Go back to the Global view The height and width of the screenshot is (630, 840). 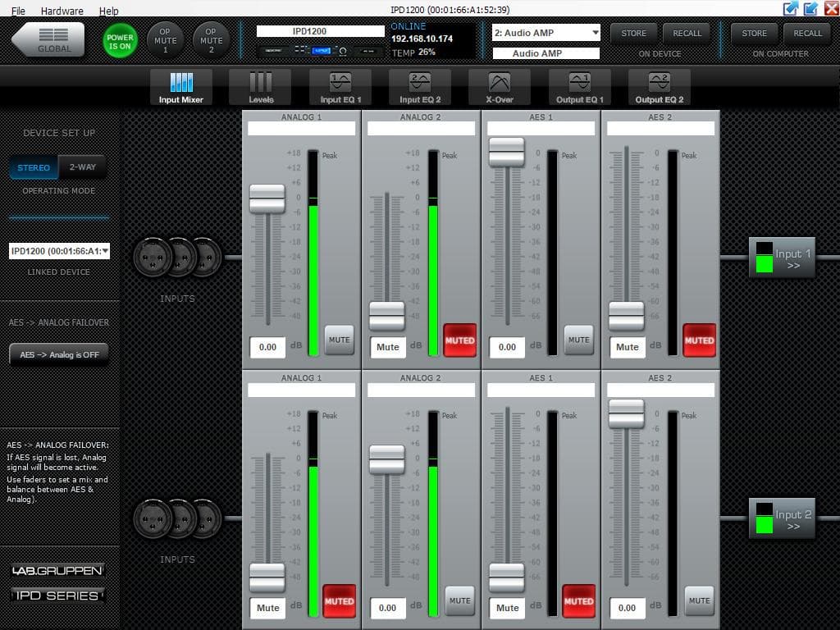[x=48, y=39]
